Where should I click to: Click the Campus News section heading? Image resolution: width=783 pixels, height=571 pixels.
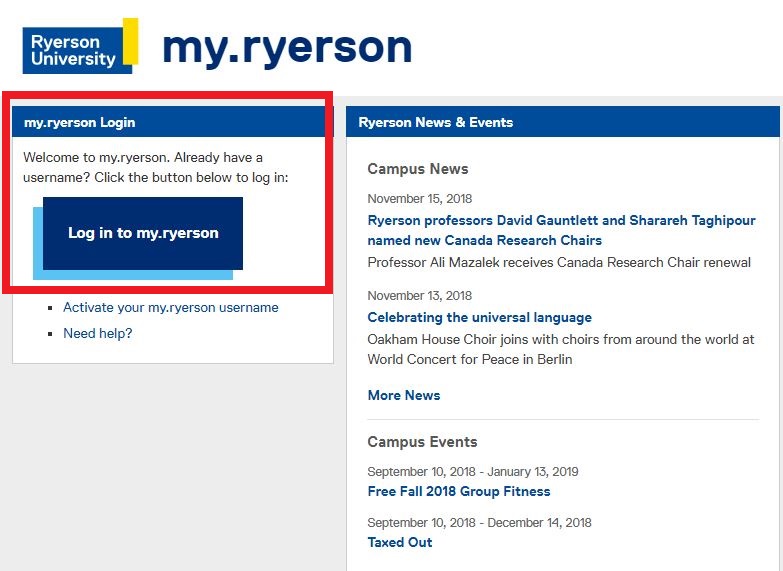click(417, 169)
